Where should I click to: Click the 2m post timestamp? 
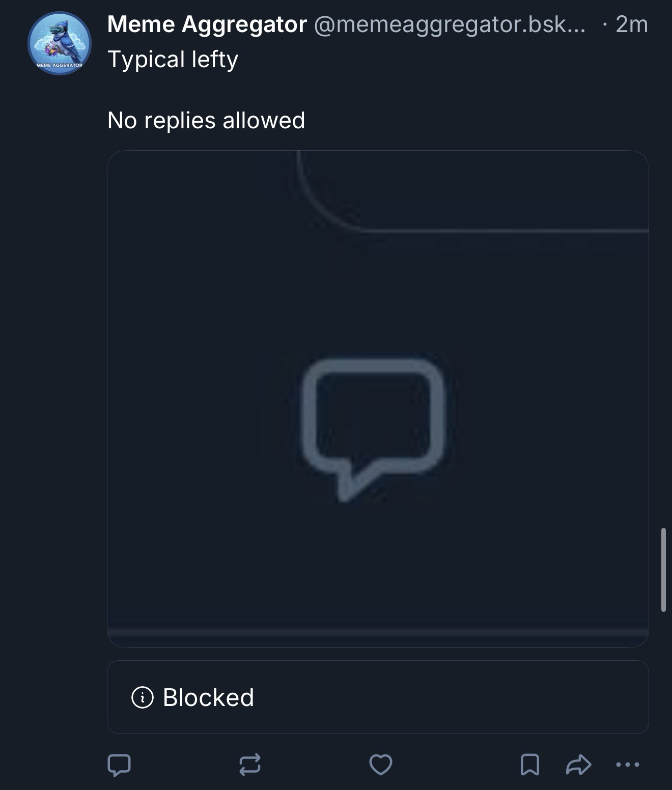631,24
